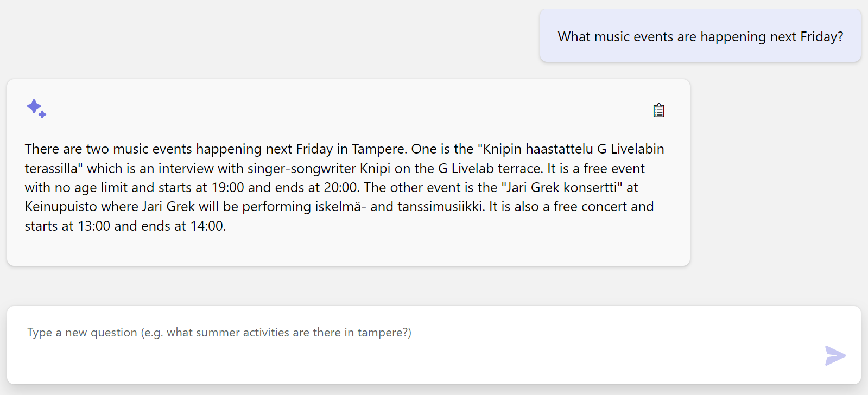Send the question with the arrow icon
This screenshot has height=395, width=868.
(x=835, y=356)
